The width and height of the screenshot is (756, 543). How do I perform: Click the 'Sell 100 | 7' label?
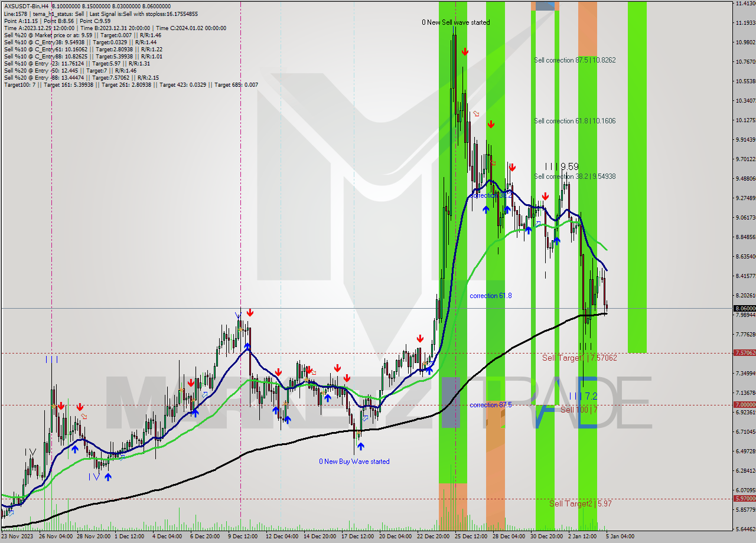[x=579, y=410]
